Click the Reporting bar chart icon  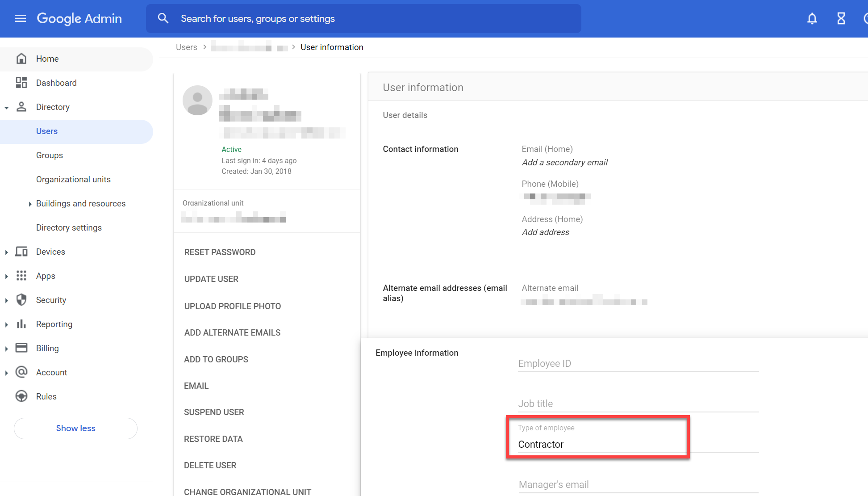tap(21, 324)
